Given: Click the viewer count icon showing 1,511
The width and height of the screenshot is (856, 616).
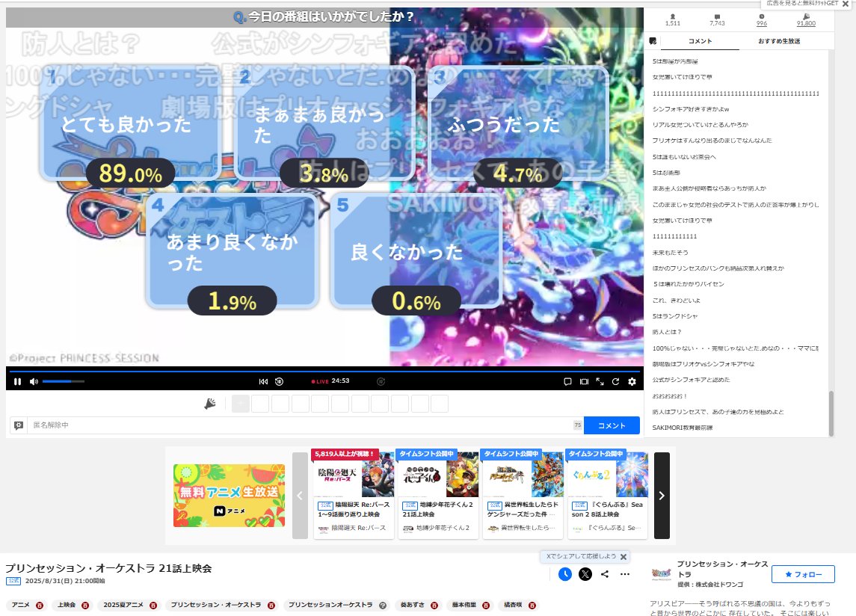Looking at the screenshot, I should point(673,17).
